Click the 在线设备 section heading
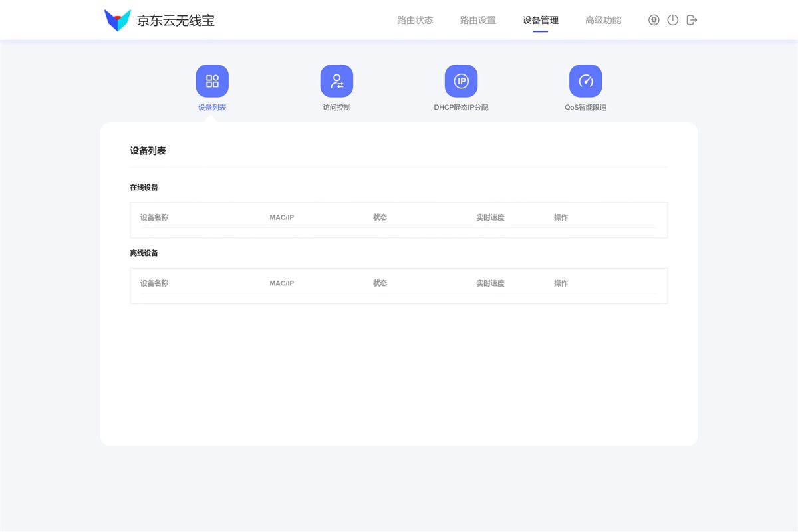The image size is (798, 532). [144, 187]
